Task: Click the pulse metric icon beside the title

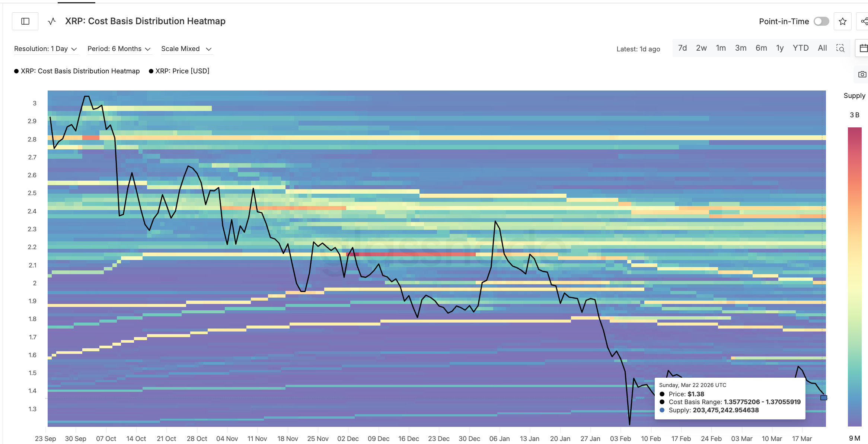Action: (x=52, y=21)
